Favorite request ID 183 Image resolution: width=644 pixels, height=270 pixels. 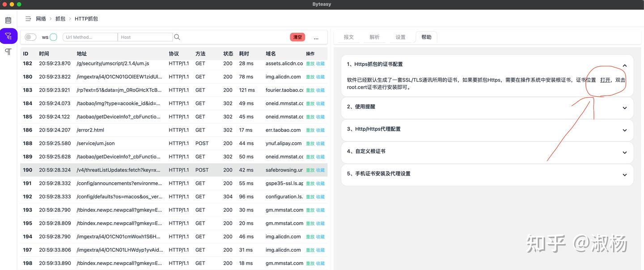click(x=320, y=90)
